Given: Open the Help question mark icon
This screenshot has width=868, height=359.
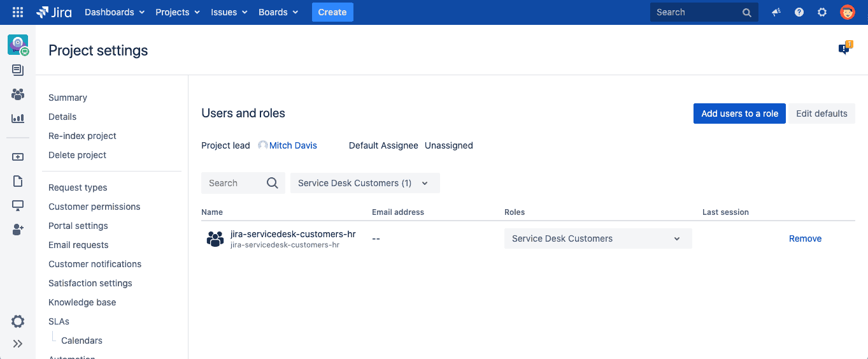Looking at the screenshot, I should (799, 12).
